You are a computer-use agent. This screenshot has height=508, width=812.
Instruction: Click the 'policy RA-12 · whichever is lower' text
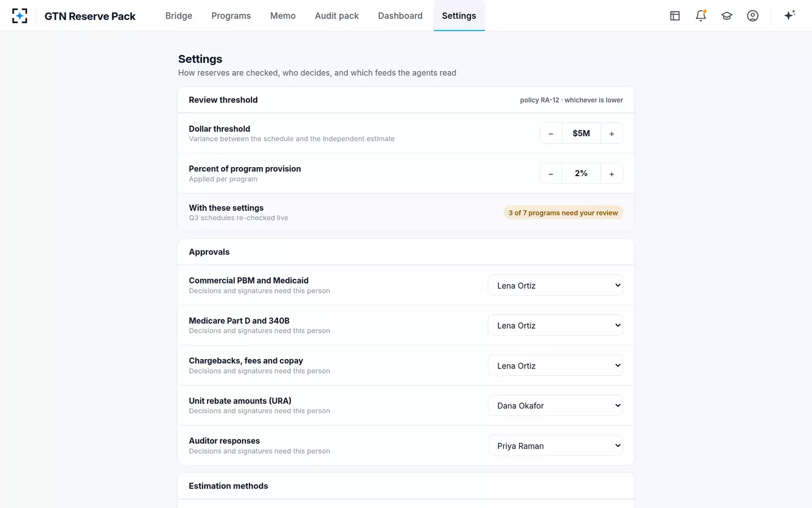tap(571, 100)
